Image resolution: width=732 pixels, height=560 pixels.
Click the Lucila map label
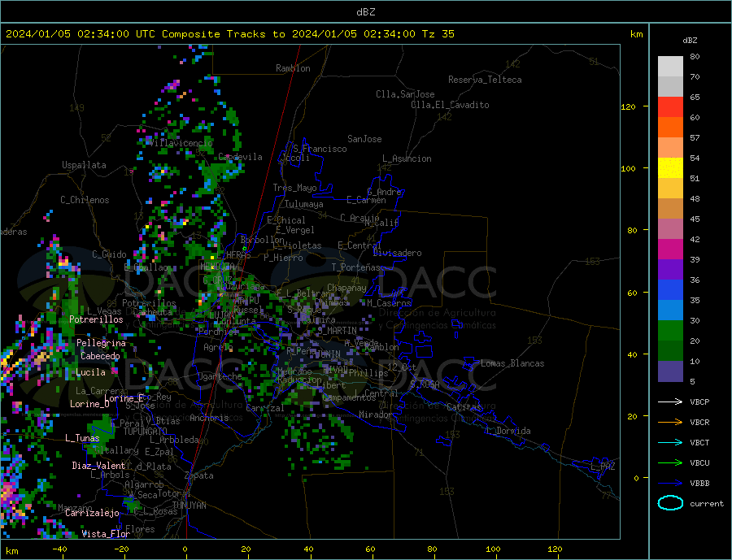90,372
